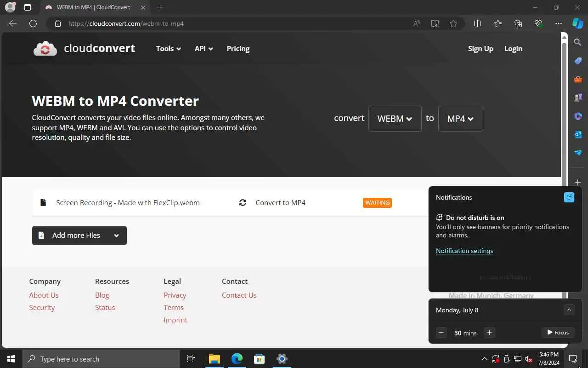Viewport: 588px width, 368px height.
Task: Add this page to favorites with the star icon
Action: tap(453, 23)
